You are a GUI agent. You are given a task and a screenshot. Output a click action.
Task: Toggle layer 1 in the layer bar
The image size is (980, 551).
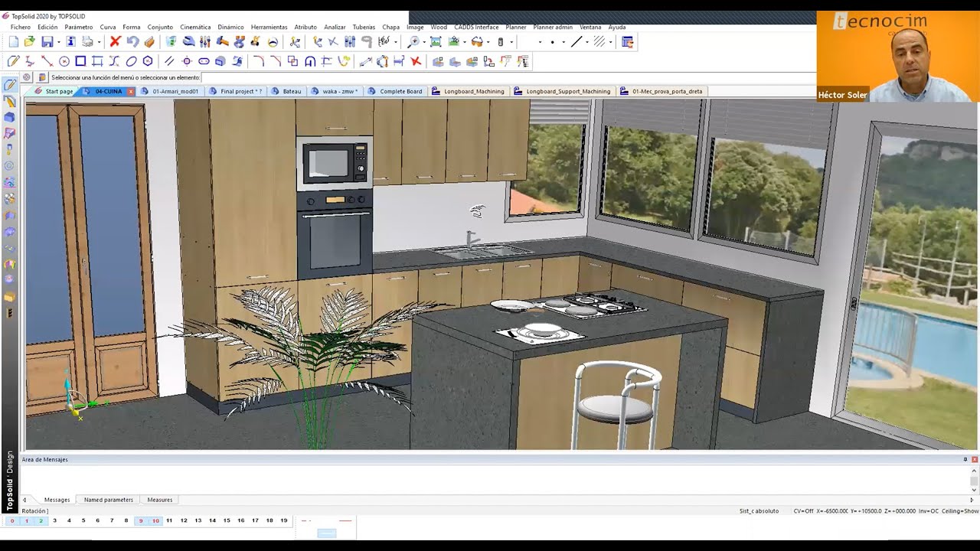(x=26, y=520)
